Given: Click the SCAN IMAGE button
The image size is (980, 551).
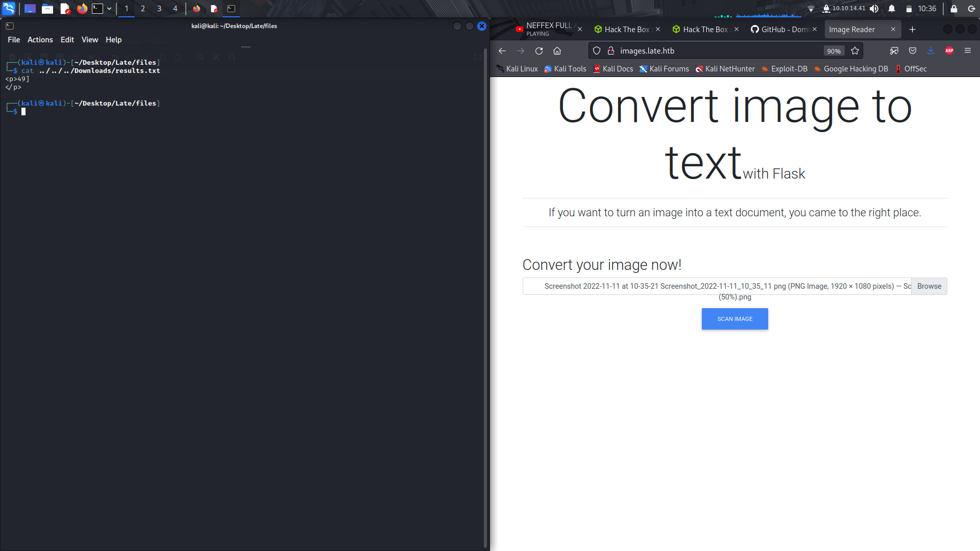Looking at the screenshot, I should [734, 318].
